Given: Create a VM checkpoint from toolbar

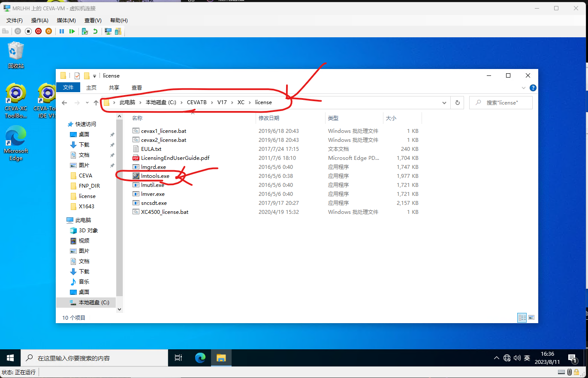Looking at the screenshot, I should click(85, 31).
